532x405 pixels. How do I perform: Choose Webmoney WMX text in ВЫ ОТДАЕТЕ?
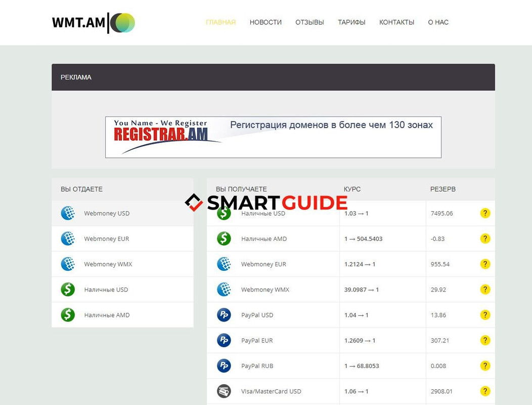point(108,264)
